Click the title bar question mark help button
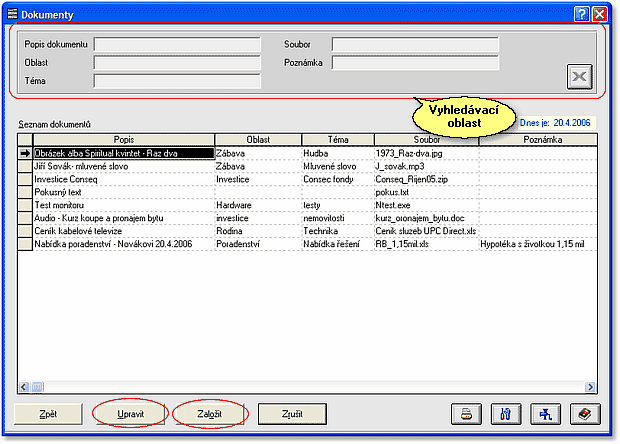Image resolution: width=620 pixels, height=444 pixels. (x=581, y=13)
